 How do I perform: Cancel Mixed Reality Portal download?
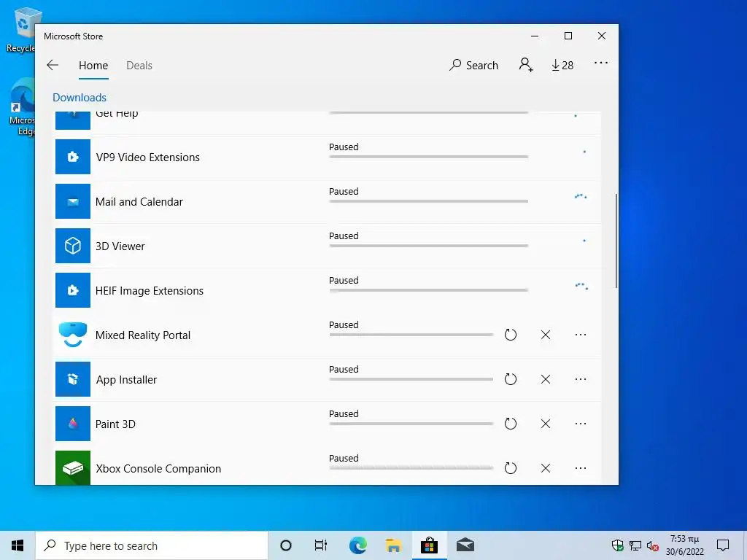coord(546,335)
